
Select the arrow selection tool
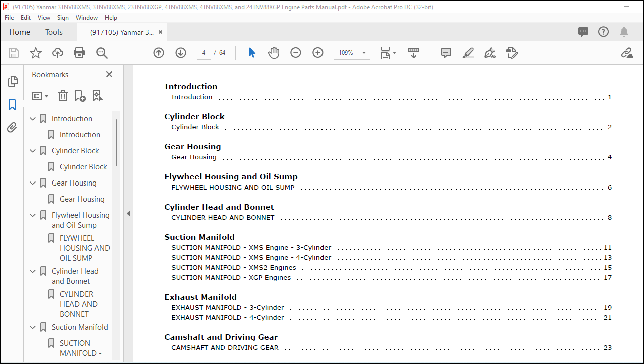click(252, 53)
